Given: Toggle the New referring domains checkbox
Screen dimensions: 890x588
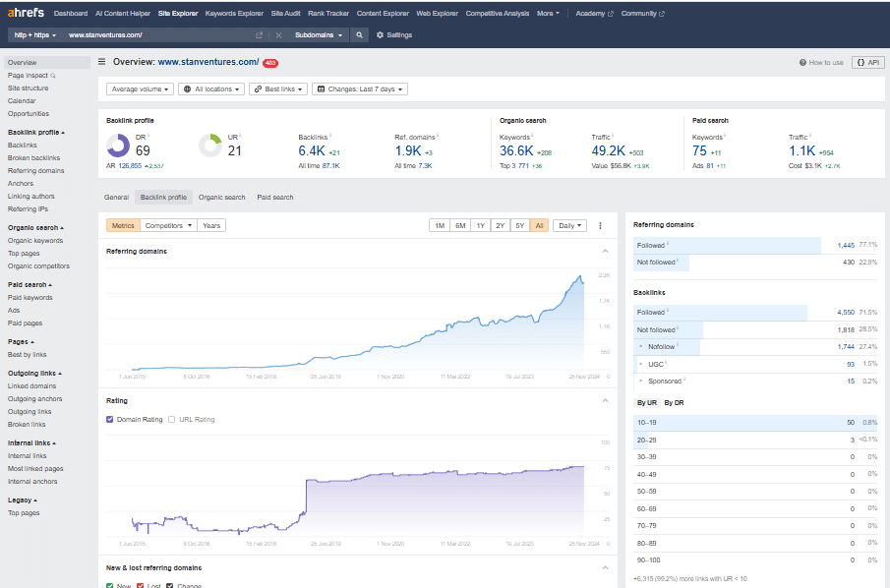Looking at the screenshot, I should point(110,586).
